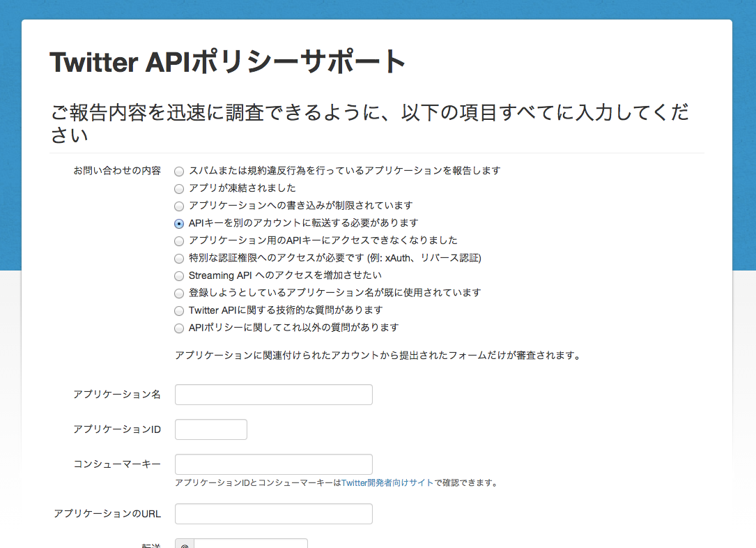Focus the コンシューマーキー input field
This screenshot has width=756, height=548.
273,464
